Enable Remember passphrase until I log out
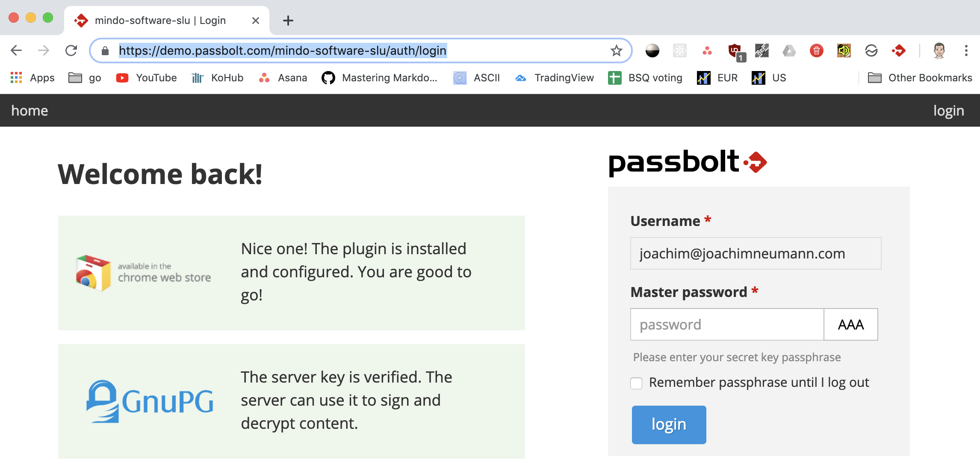The height and width of the screenshot is (469, 980). (636, 383)
